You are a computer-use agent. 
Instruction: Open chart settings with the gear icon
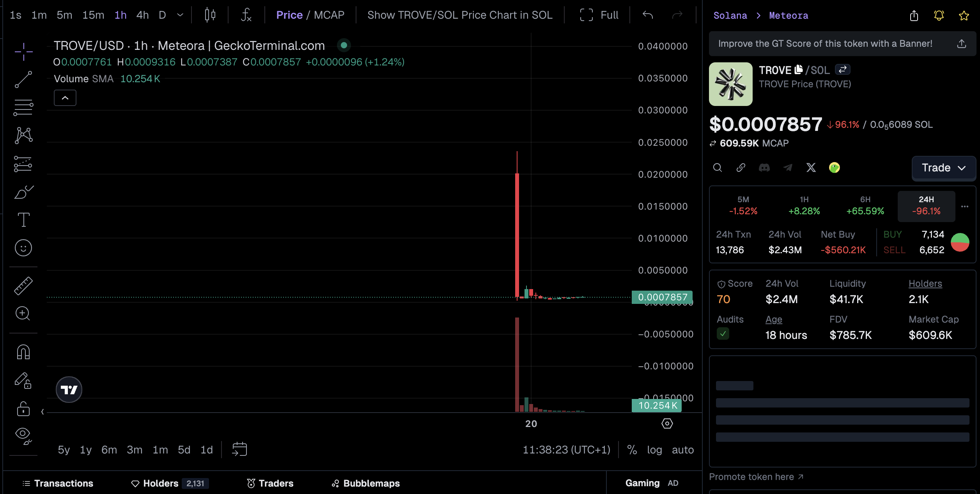click(667, 423)
